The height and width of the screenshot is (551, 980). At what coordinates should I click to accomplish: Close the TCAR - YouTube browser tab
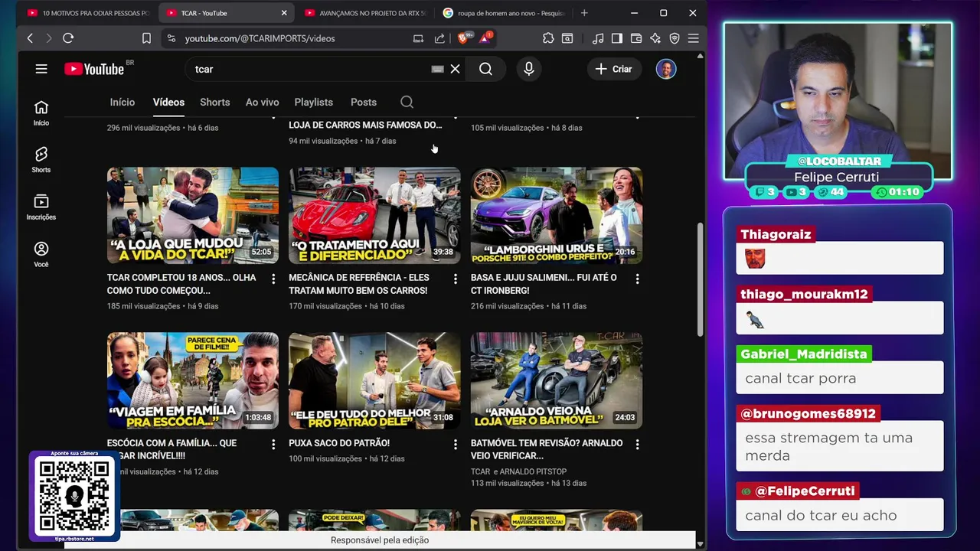coord(284,13)
